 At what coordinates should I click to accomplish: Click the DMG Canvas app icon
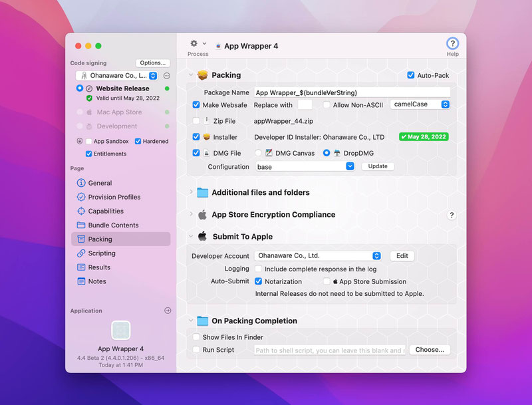(269, 153)
